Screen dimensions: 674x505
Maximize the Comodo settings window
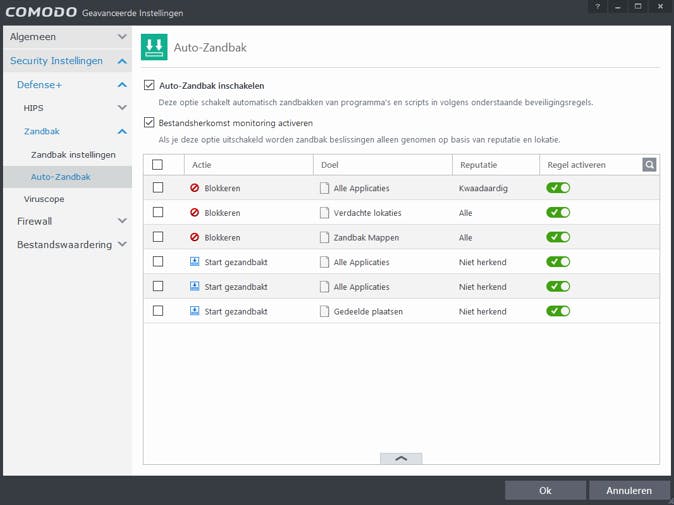point(638,6)
